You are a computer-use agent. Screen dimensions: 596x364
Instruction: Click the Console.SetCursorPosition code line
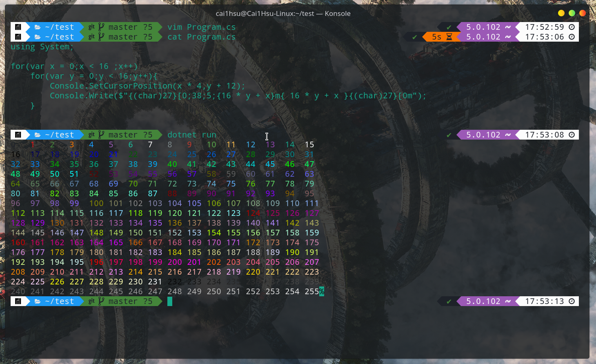click(x=147, y=86)
